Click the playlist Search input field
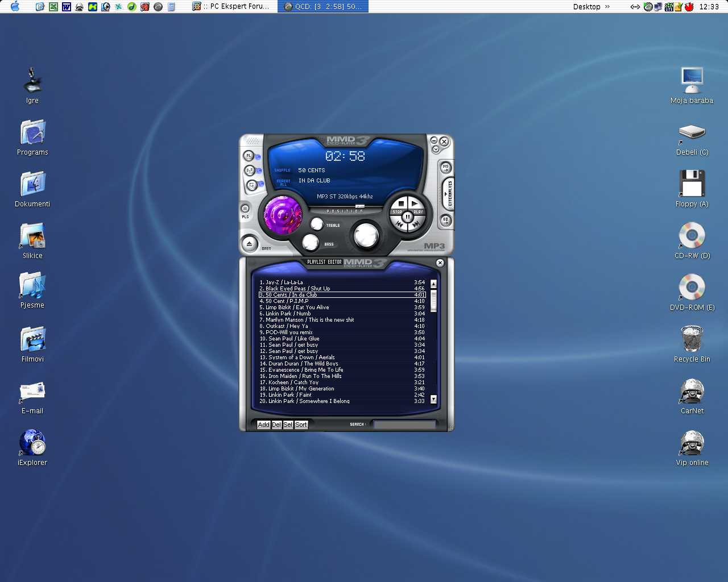728x582 pixels. [404, 425]
